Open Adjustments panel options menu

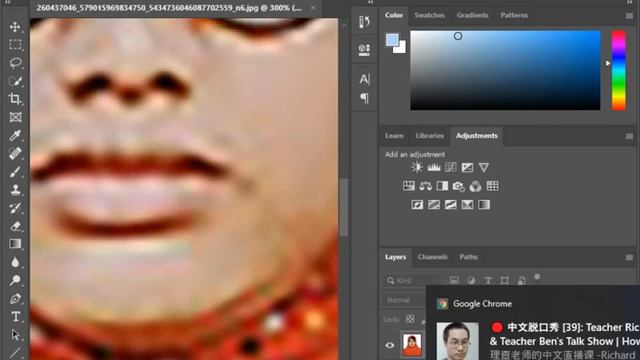(x=629, y=136)
